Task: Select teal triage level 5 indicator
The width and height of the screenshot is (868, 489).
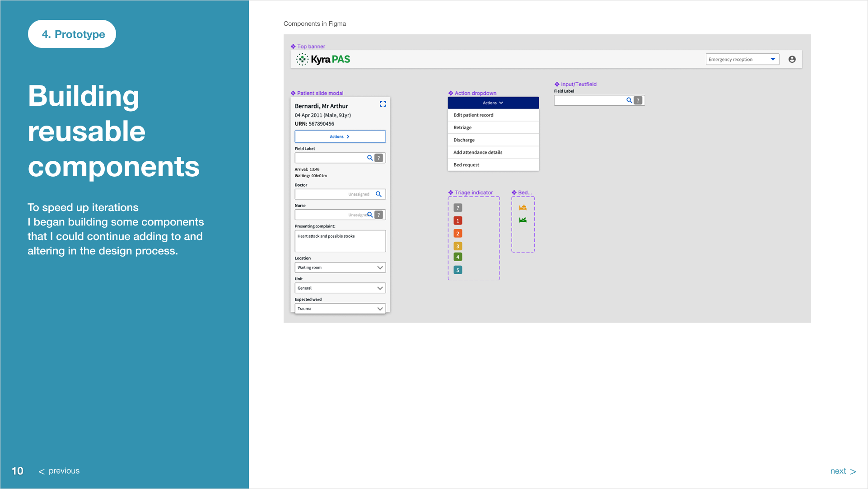Action: (457, 270)
